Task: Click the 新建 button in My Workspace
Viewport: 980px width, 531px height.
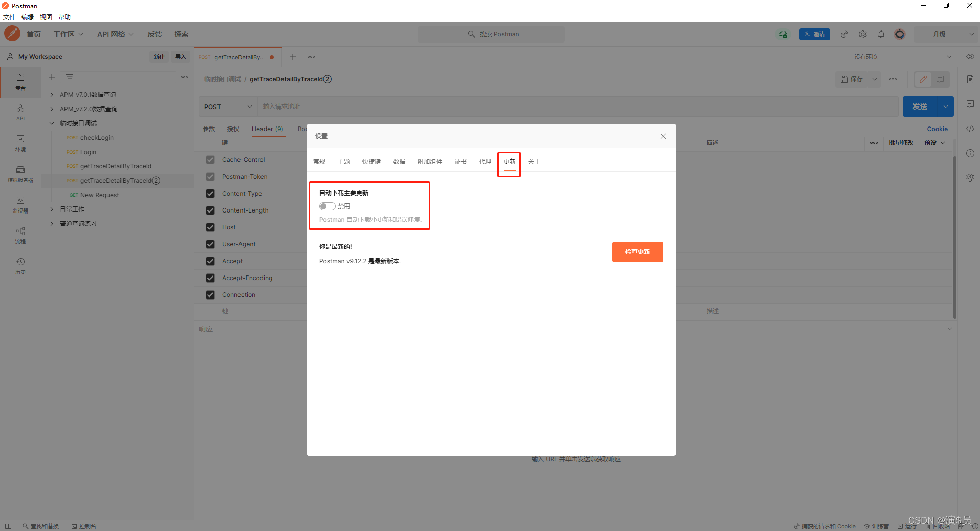Action: (x=159, y=57)
